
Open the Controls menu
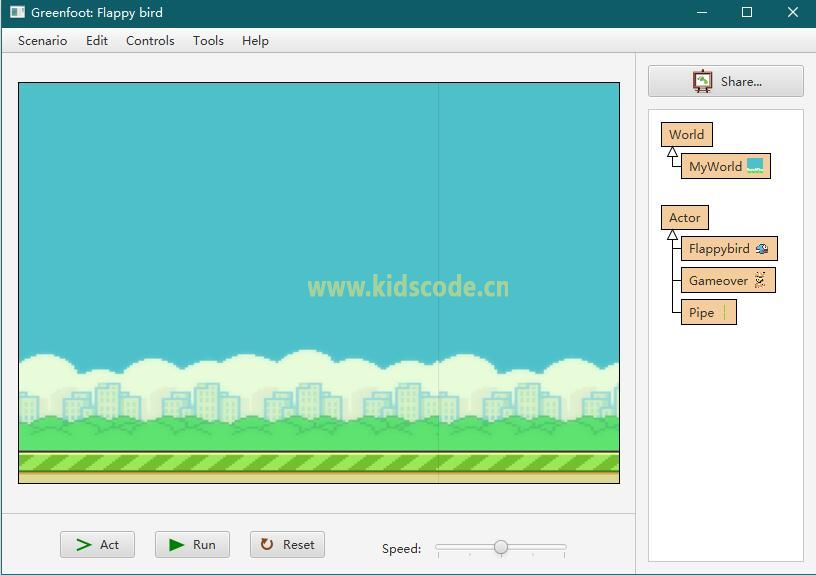point(150,41)
